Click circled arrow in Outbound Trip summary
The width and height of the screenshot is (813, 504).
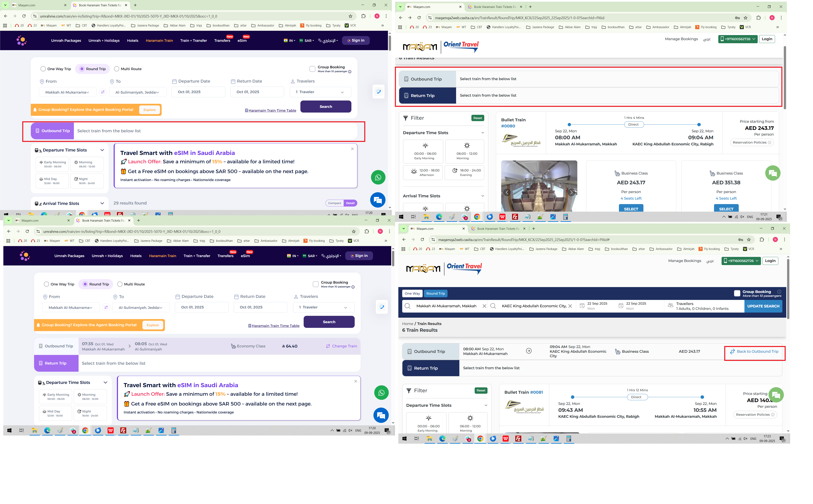(x=529, y=351)
